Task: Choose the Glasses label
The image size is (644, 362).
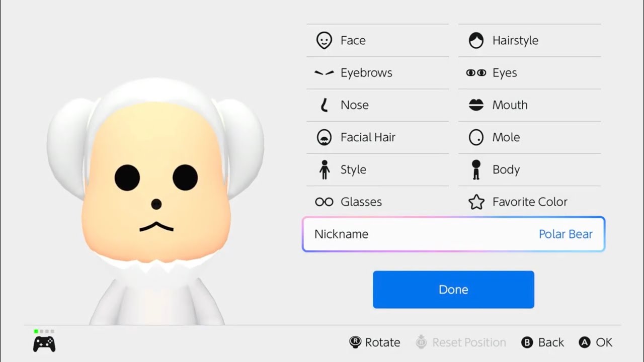Action: coord(361,202)
